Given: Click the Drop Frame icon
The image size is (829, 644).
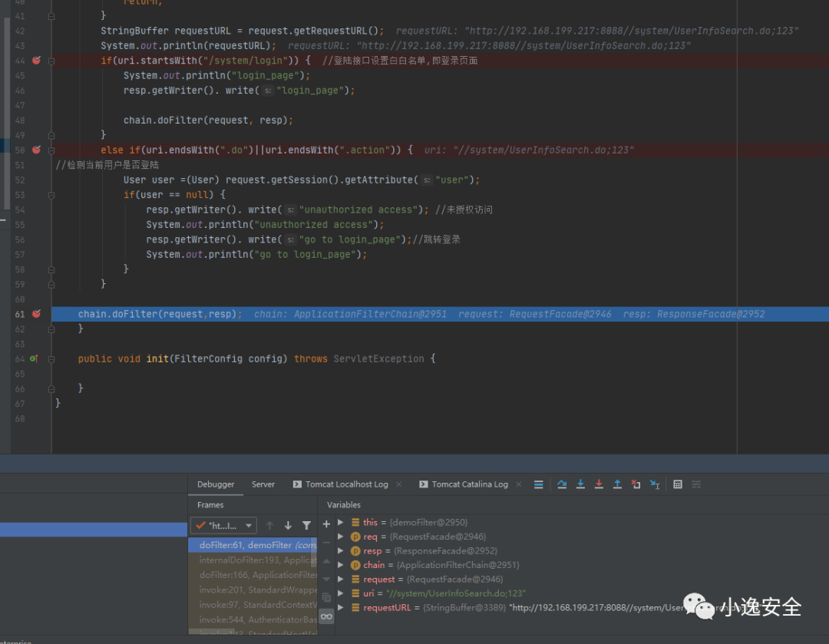Looking at the screenshot, I should 636,484.
